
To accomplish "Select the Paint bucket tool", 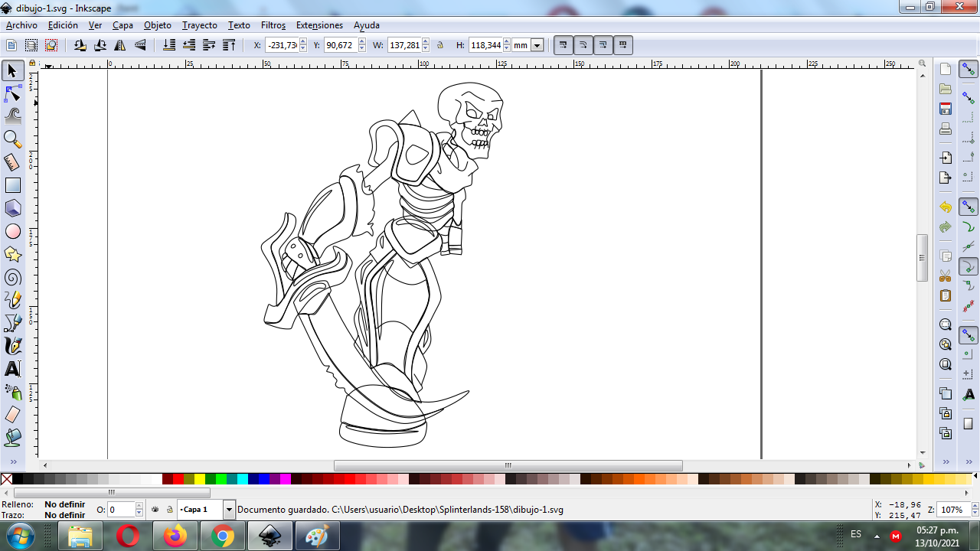I will coord(12,438).
